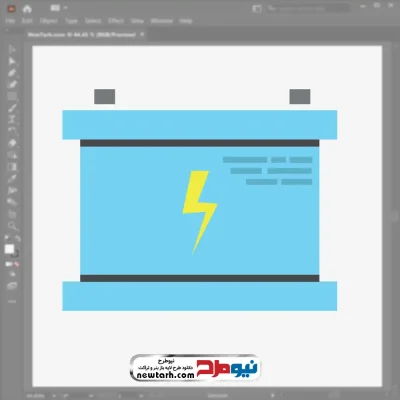Open the View menu
The width and height of the screenshot is (400, 400).
click(137, 21)
